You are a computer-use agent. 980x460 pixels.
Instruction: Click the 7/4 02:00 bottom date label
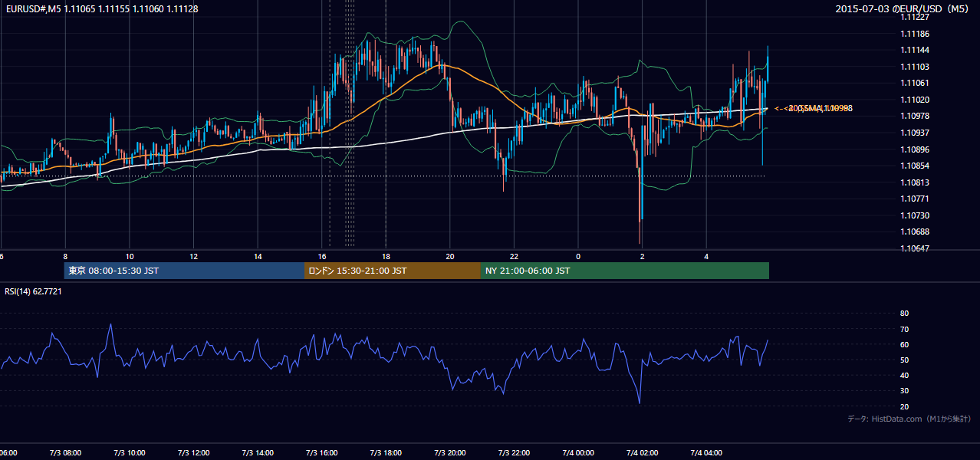pyautogui.click(x=643, y=453)
